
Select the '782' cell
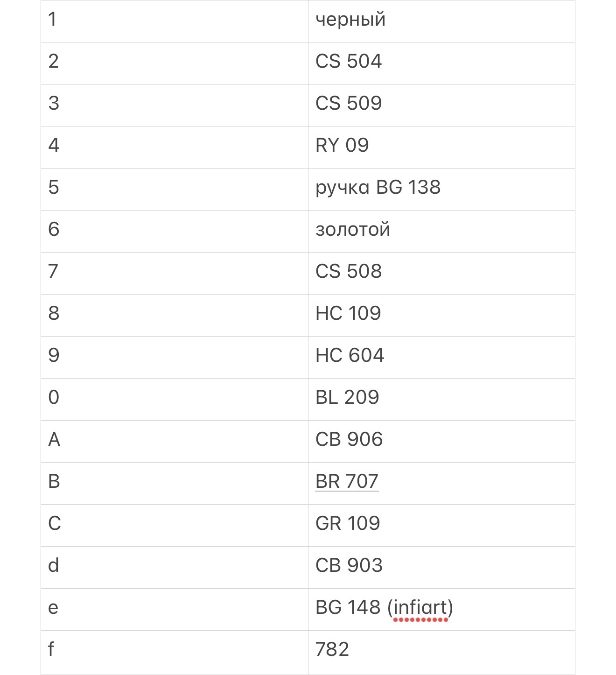pos(441,652)
